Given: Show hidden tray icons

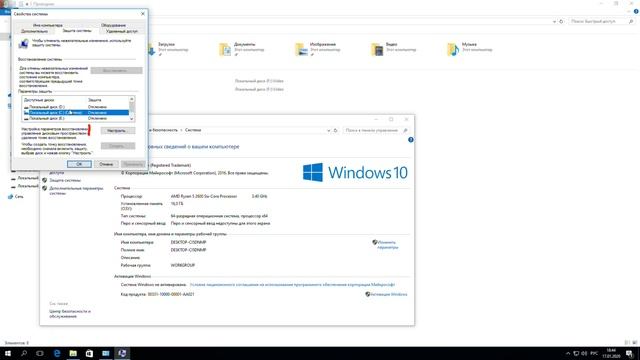Looking at the screenshot, I should pos(568,353).
